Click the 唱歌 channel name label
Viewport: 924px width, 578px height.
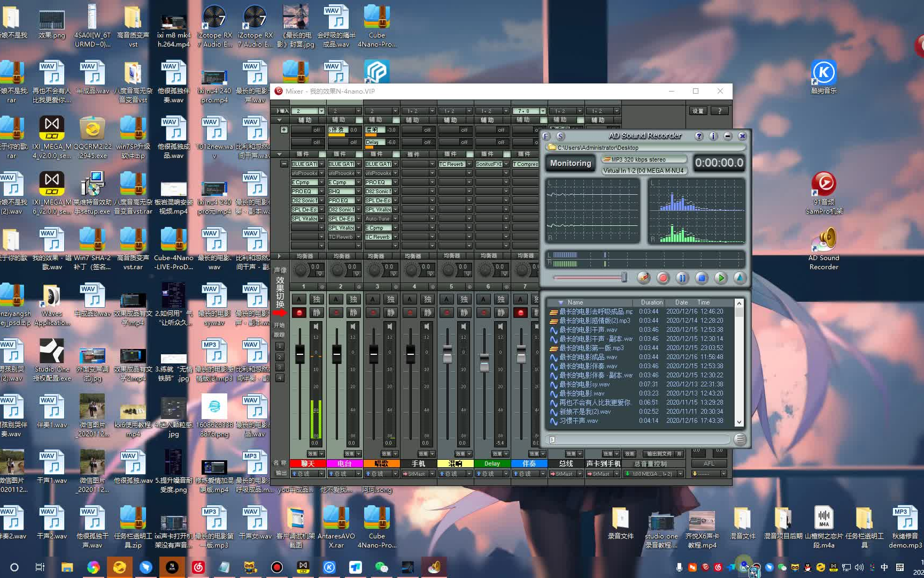click(x=381, y=463)
